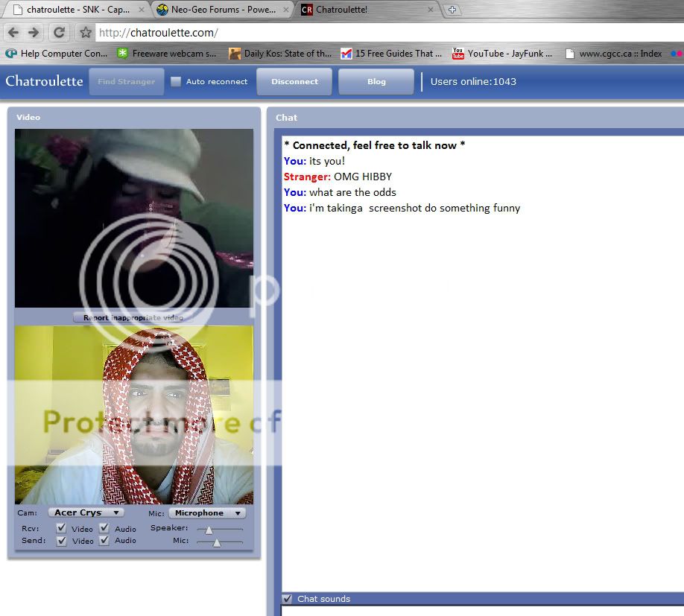684x616 pixels.
Task: Enable the Auto reconnect checkbox
Action: (176, 82)
